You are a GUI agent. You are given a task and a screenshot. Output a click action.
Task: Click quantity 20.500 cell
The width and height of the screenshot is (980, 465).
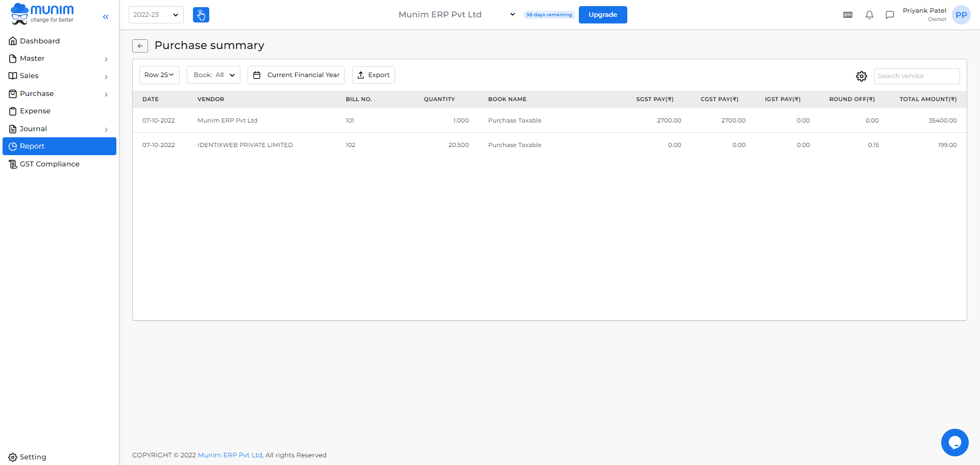[x=458, y=145]
